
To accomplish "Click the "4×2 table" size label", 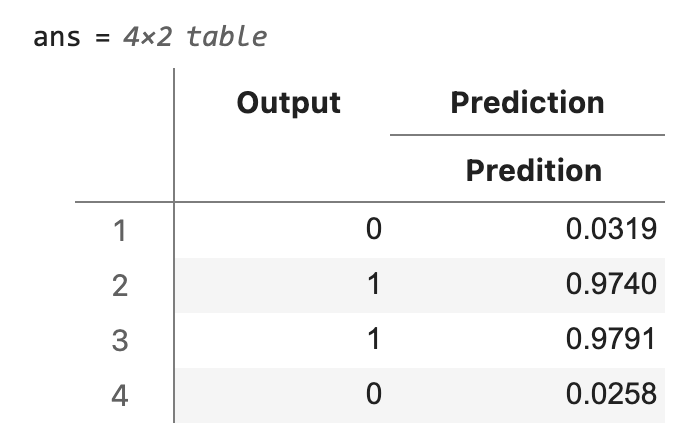I will click(x=195, y=38).
